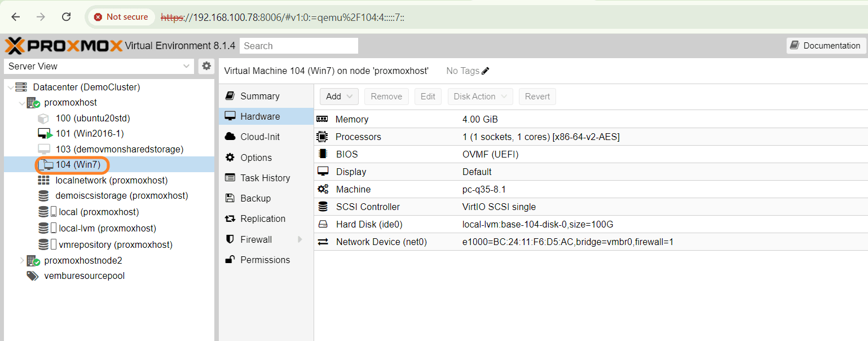This screenshot has width=868, height=341.
Task: Select the VirtIO SCSI single value
Action: point(499,207)
